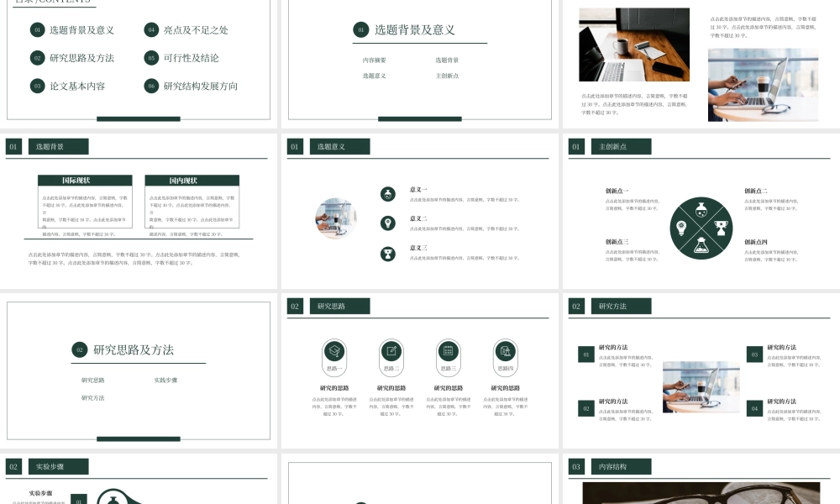Screen dimensions: 840x504
Task: Click the 实践步骤 subtopic text
Action: 165,381
